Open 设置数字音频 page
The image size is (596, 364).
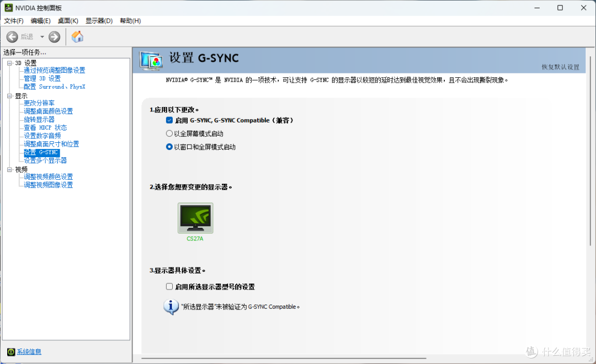point(42,136)
